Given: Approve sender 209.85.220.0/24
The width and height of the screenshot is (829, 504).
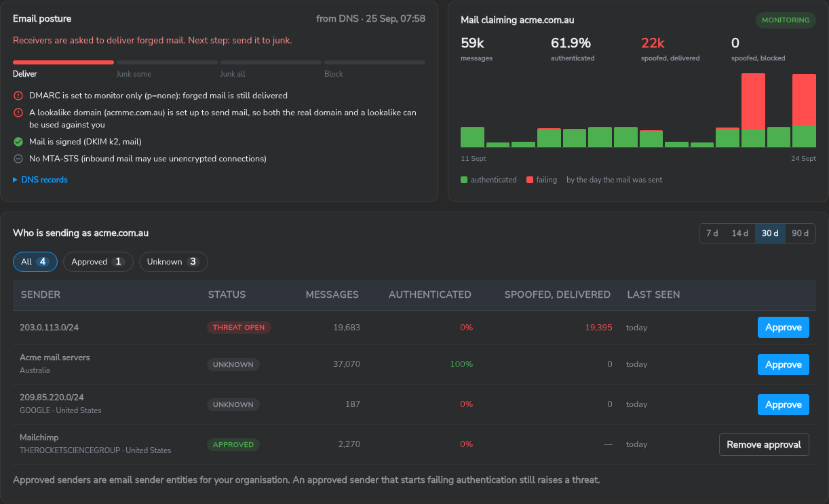Looking at the screenshot, I should pos(784,405).
